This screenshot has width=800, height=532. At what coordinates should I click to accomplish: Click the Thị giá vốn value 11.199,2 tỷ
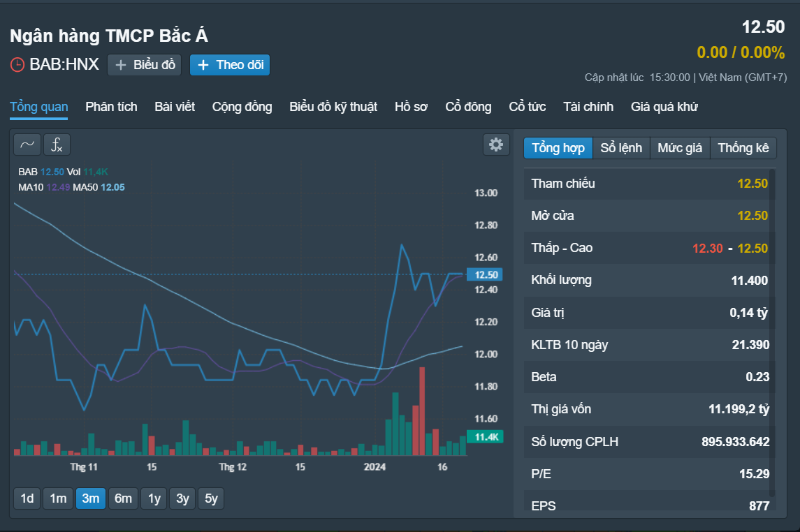point(739,409)
